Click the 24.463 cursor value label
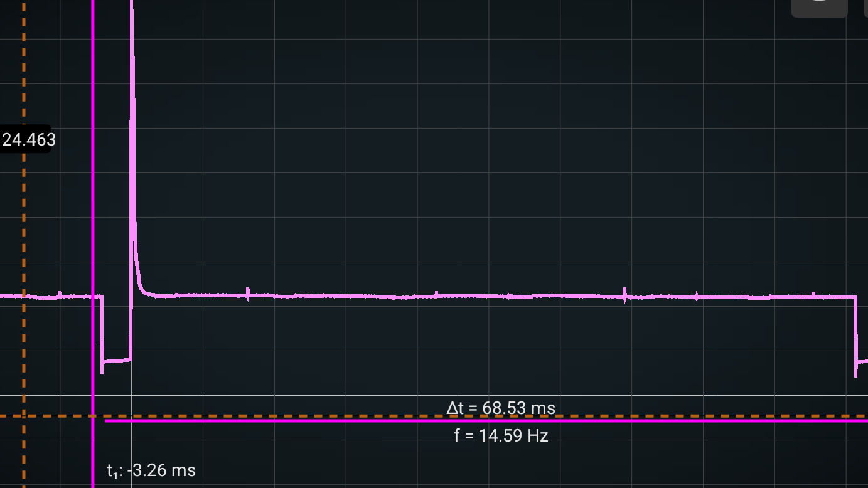 (x=29, y=139)
